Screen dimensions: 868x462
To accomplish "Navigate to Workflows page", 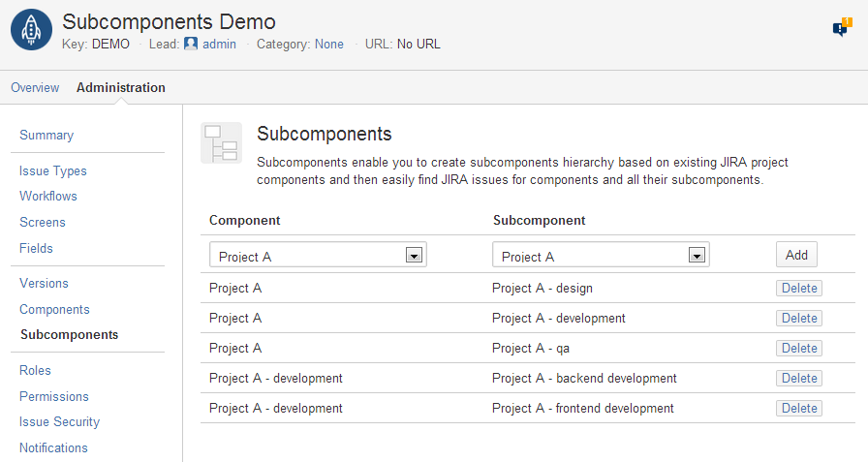I will (48, 196).
